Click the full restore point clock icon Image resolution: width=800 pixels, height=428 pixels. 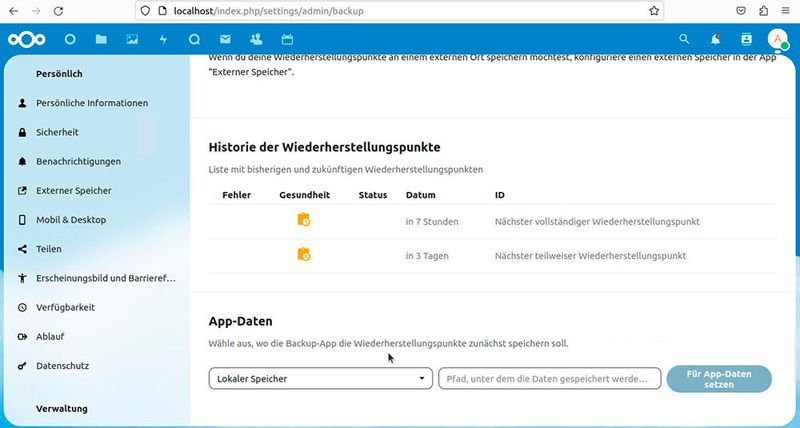click(x=304, y=220)
